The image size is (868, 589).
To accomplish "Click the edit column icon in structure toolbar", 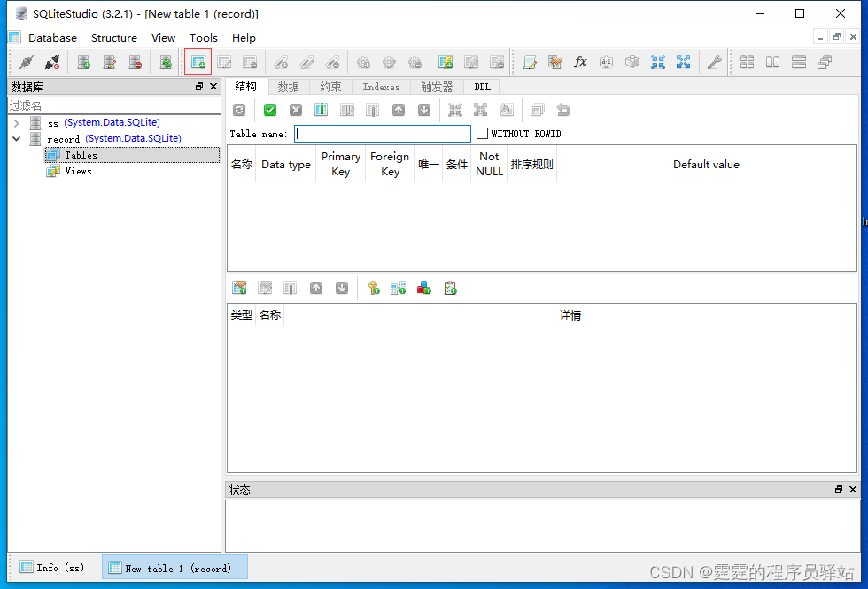I will [347, 110].
